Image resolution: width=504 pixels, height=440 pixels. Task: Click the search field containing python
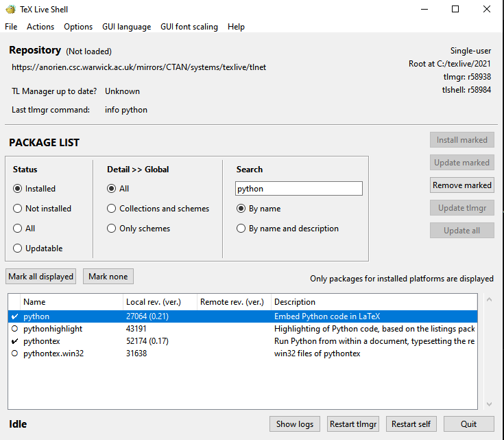coord(299,189)
